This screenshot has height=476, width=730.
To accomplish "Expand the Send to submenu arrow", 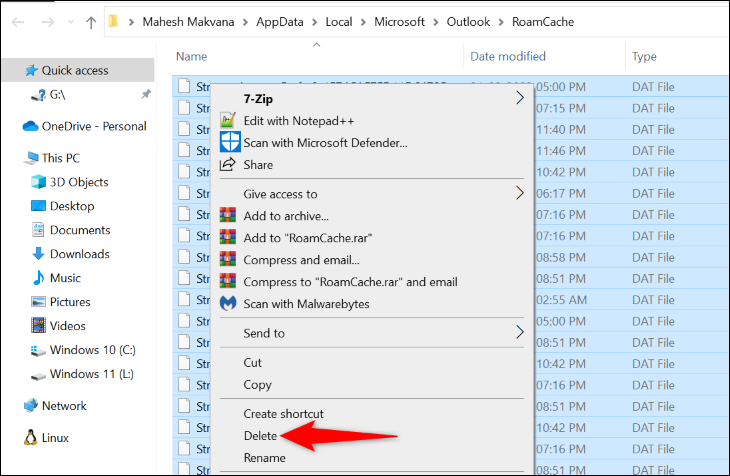I will pyautogui.click(x=520, y=332).
